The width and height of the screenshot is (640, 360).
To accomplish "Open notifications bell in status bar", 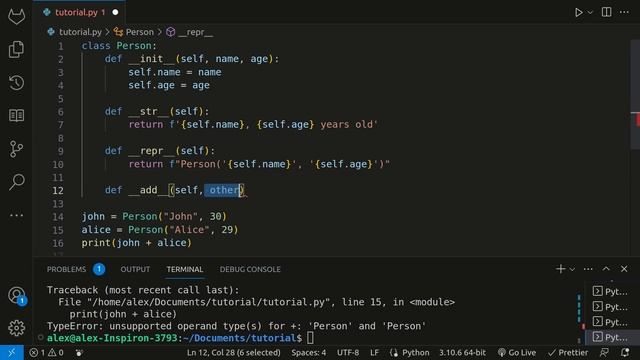I will [x=625, y=352].
